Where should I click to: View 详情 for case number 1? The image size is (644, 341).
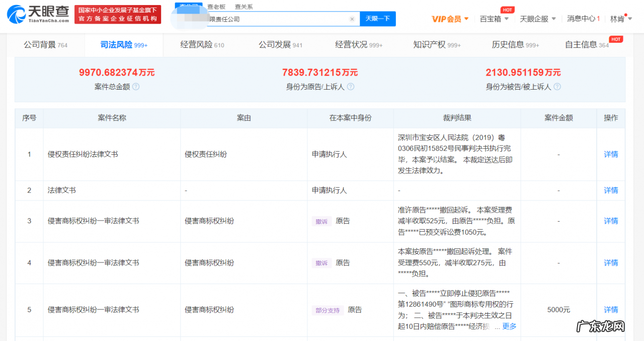click(611, 154)
